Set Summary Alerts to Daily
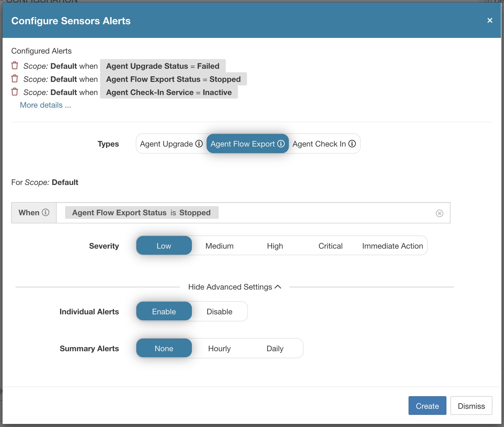The height and width of the screenshot is (427, 504). (x=275, y=348)
